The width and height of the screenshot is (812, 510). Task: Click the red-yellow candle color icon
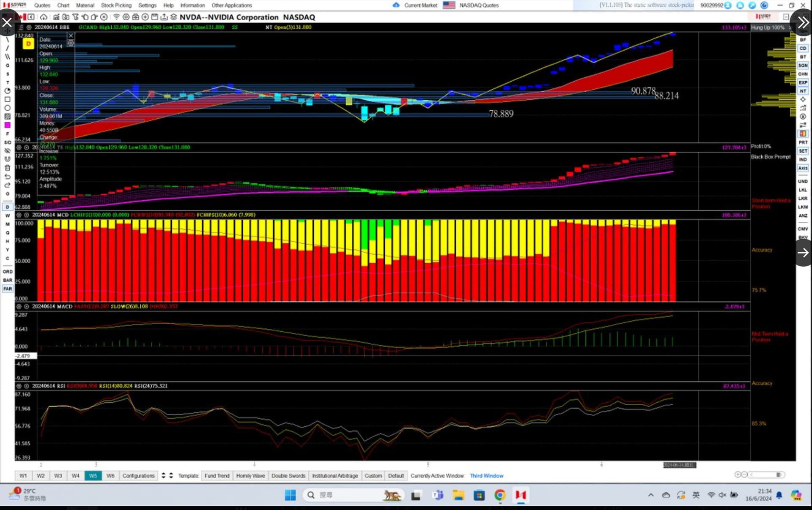(x=803, y=134)
